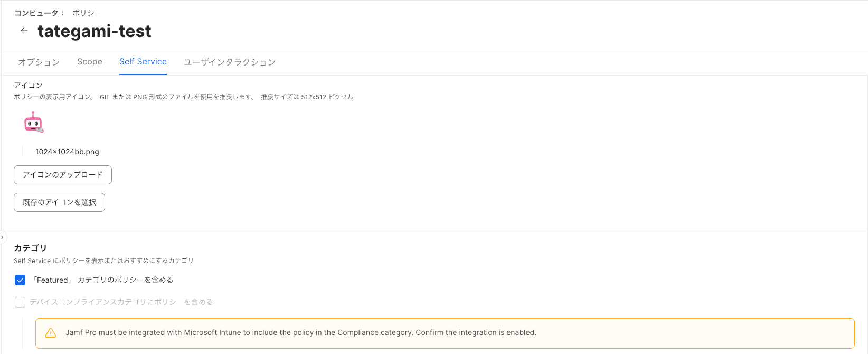This screenshot has height=354, width=868.
Task: Click the コンピュータ breadcrumb
Action: coord(36,13)
